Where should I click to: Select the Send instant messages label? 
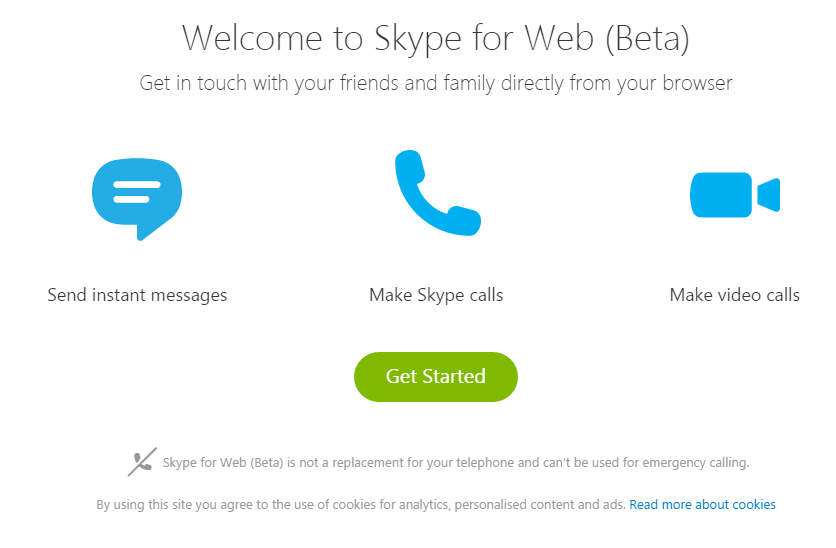coord(137,295)
